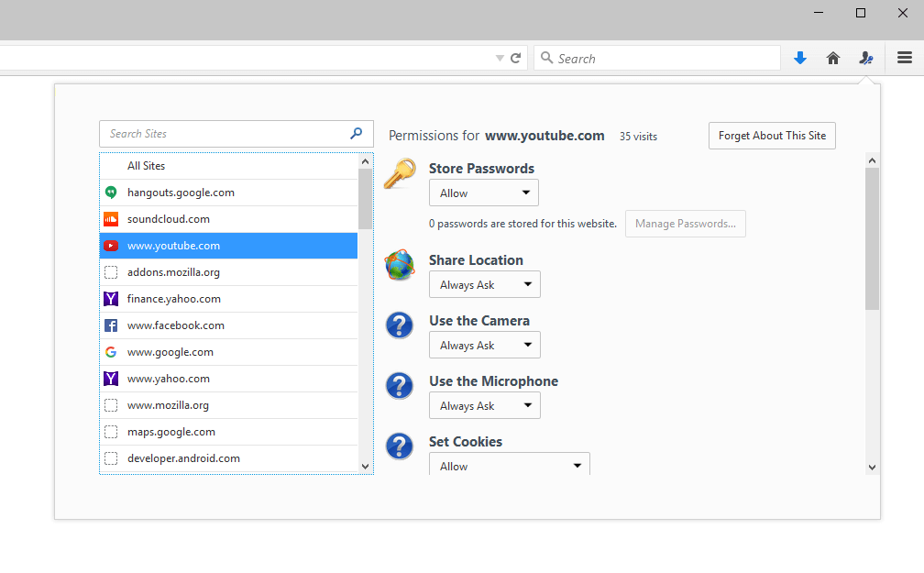This screenshot has width=924, height=573.
Task: Click Manage Passwords button
Action: (x=686, y=224)
